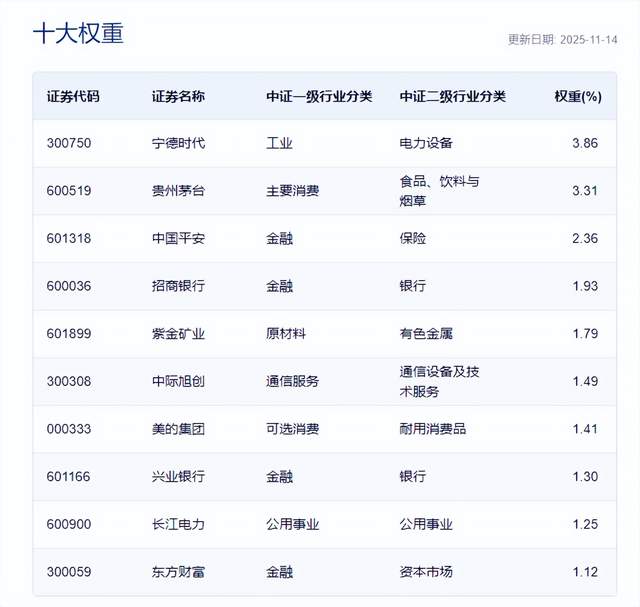Image resolution: width=640 pixels, height=607 pixels.
Task: Click 金融 in the 兴业银行 row
Action: pyautogui.click(x=279, y=477)
